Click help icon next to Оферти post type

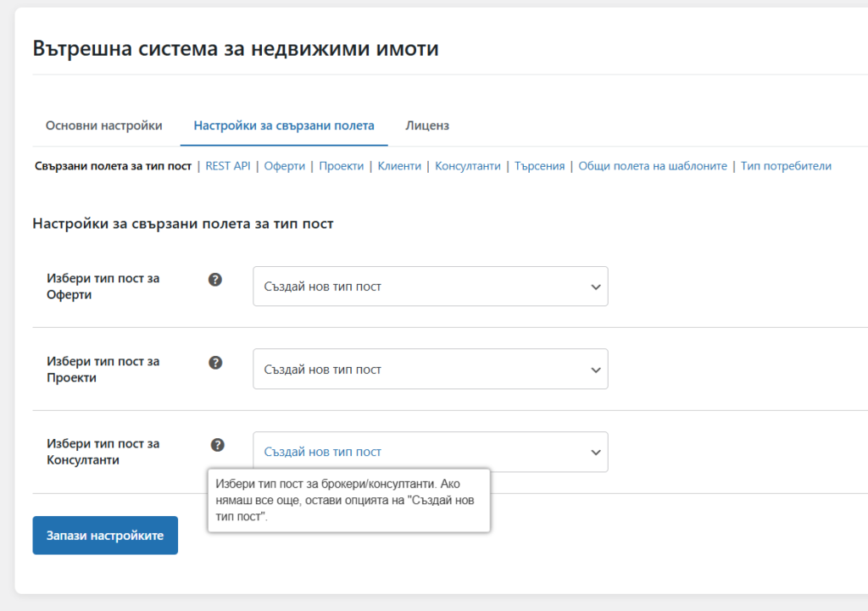click(215, 280)
